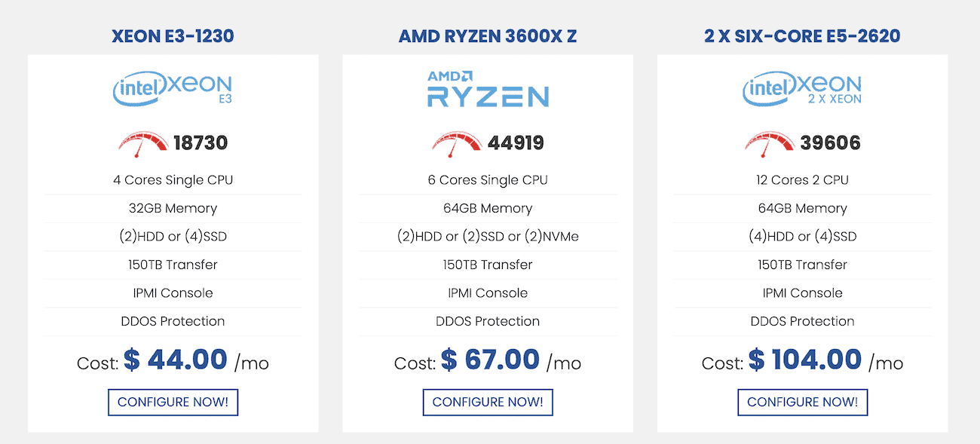
Task: Click the Intel Xeon E3 logo
Action: coord(173,89)
